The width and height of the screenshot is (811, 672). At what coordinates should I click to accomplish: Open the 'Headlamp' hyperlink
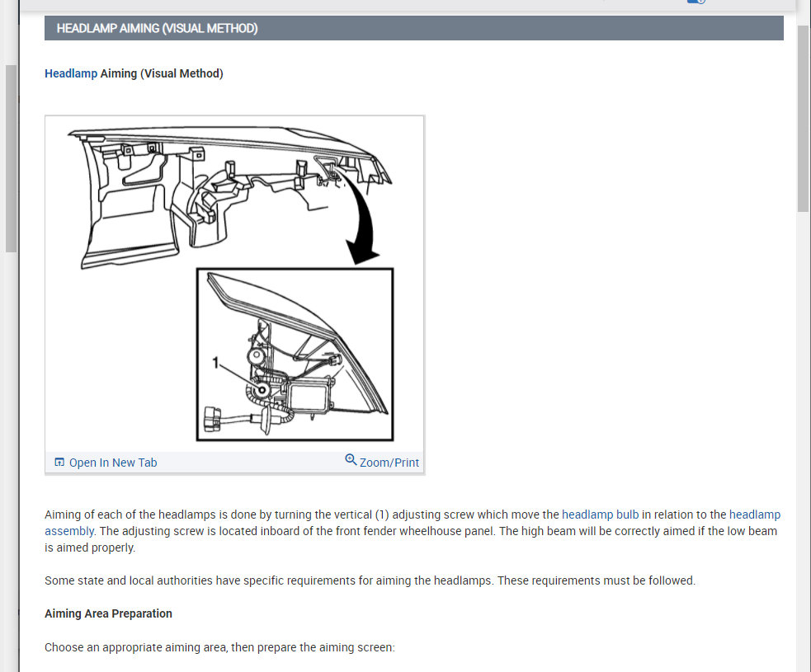(70, 73)
